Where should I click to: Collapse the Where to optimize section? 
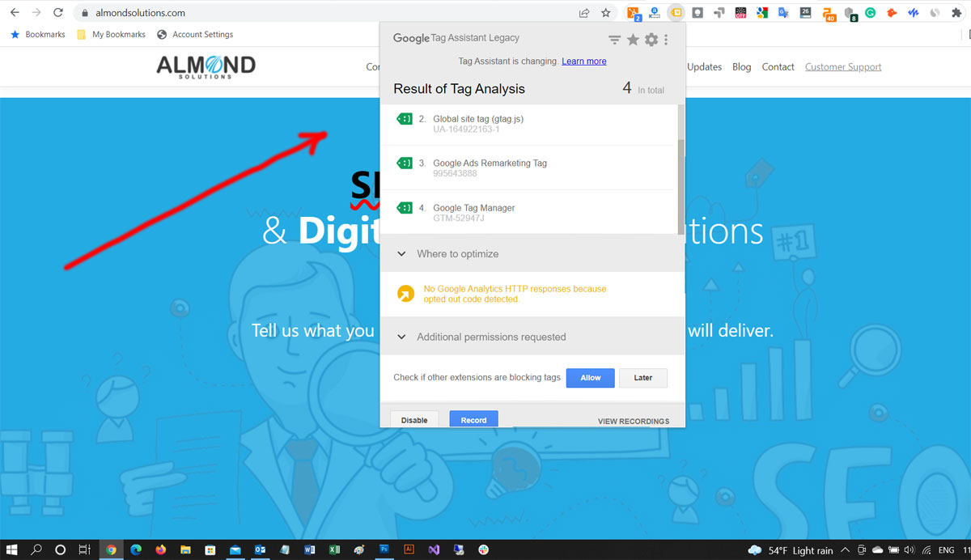[x=532, y=253]
